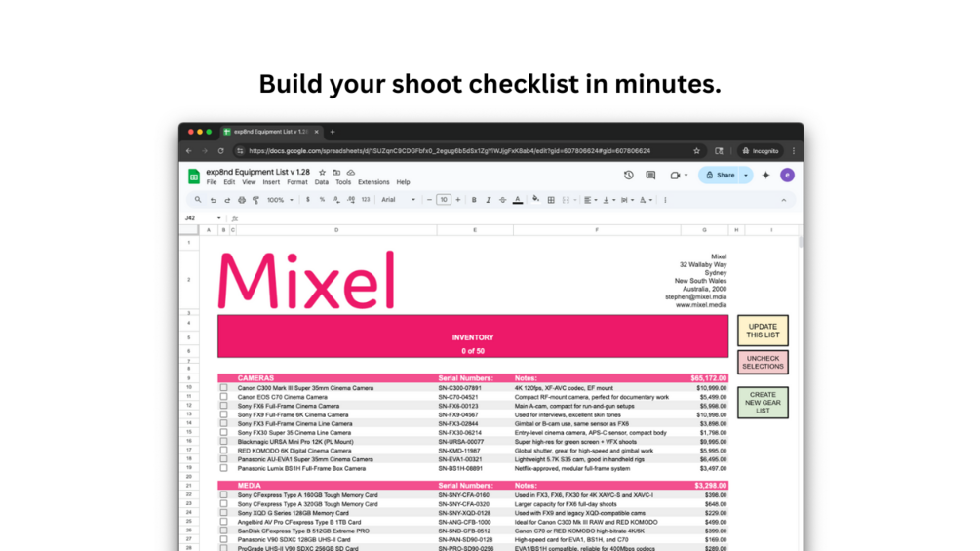Screen dimensions: 980x551
Task: Open the toolbar more options menu
Action: click(x=665, y=200)
